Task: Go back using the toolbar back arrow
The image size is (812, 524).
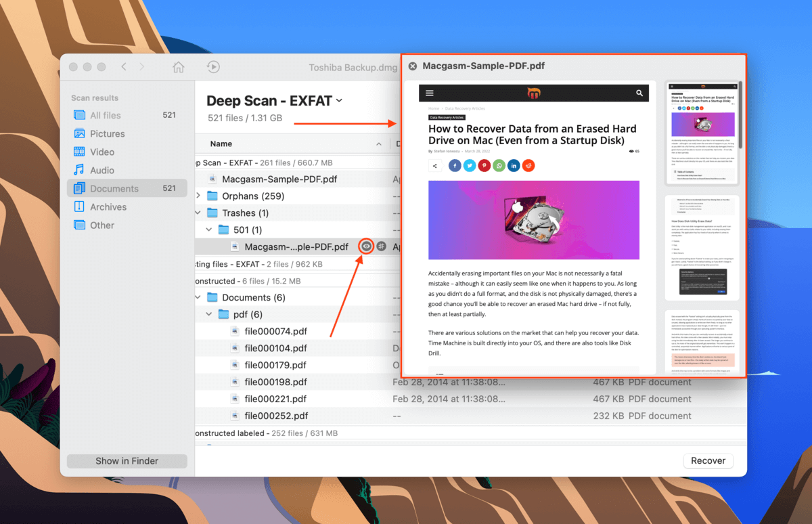Action: pos(123,66)
